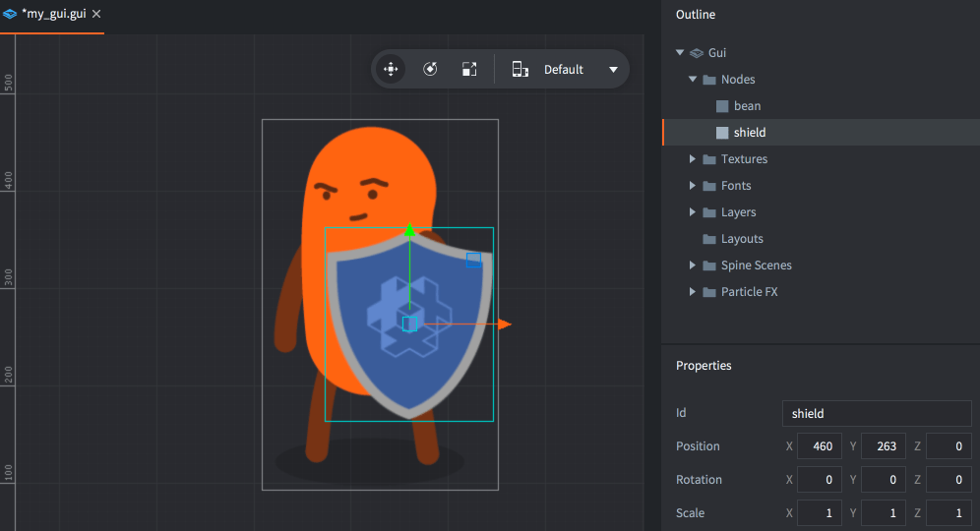Select the bean node in Outline
This screenshot has width=980, height=531.
pos(747,106)
